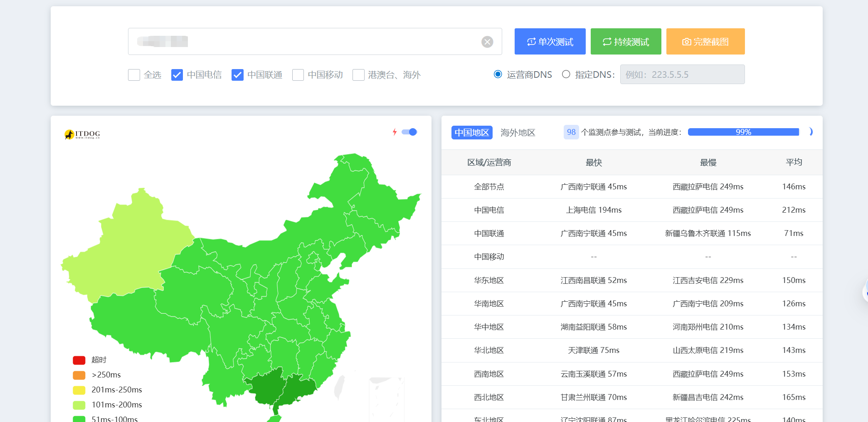This screenshot has height=422, width=868.
Task: Uncheck the 中国电信 checkbox
Action: tap(177, 75)
